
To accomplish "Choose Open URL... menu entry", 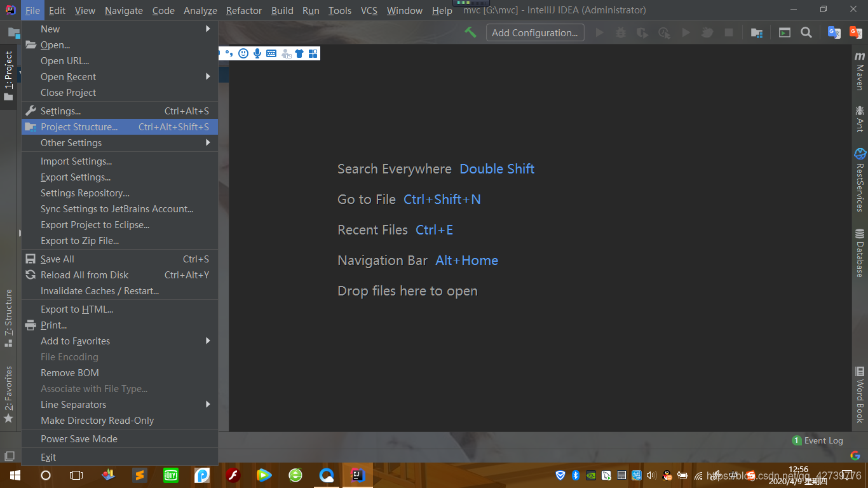I will 119,60.
